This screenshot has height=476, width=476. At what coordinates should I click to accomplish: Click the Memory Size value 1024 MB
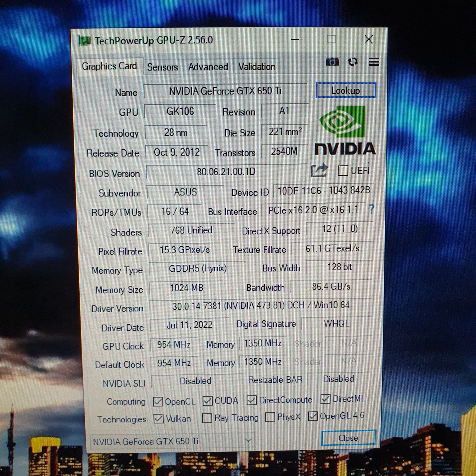pyautogui.click(x=186, y=288)
